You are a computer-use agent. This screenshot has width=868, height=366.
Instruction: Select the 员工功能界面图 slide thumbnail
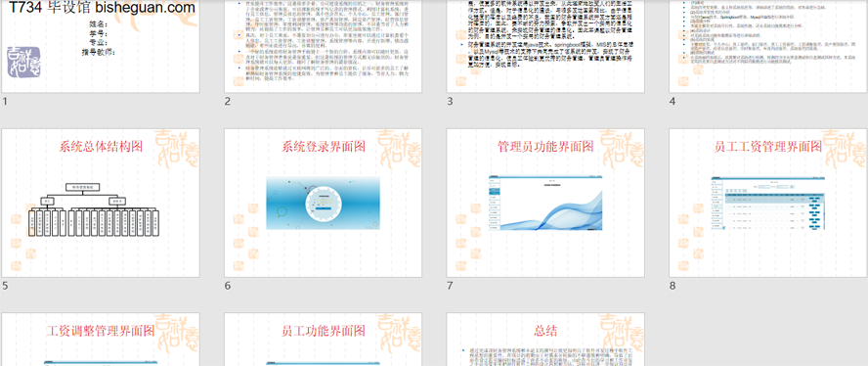324,340
